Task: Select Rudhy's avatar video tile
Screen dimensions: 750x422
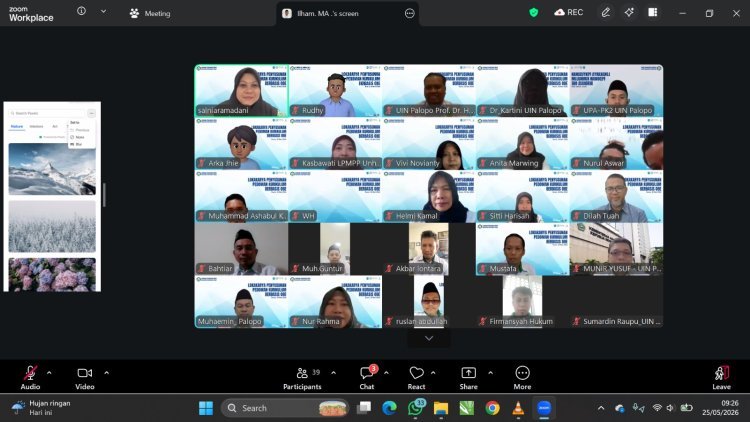Action: 335,91
